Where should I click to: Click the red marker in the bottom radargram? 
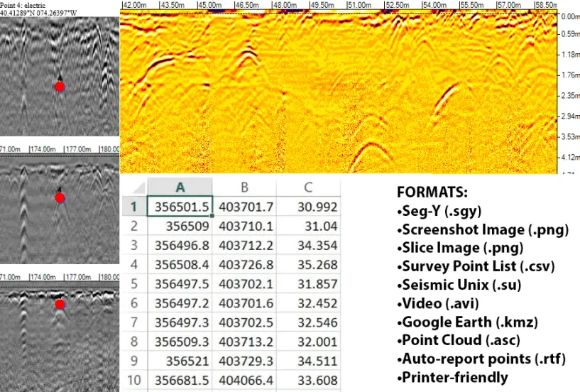[60, 304]
